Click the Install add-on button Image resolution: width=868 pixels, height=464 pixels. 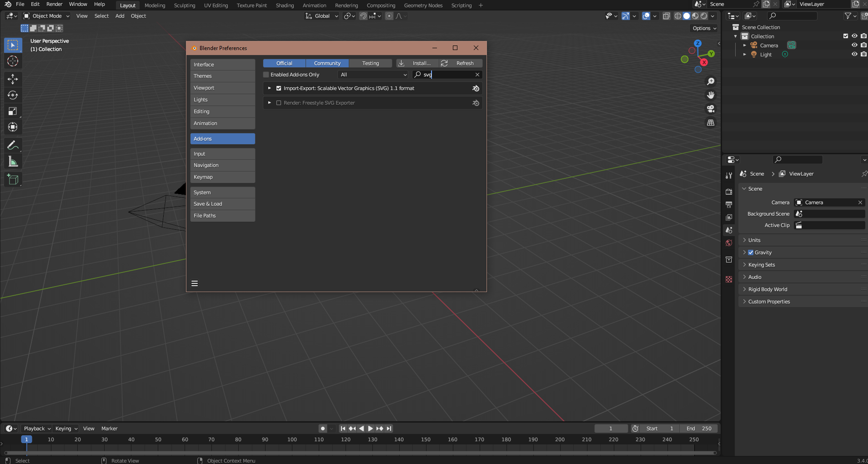pyautogui.click(x=417, y=63)
